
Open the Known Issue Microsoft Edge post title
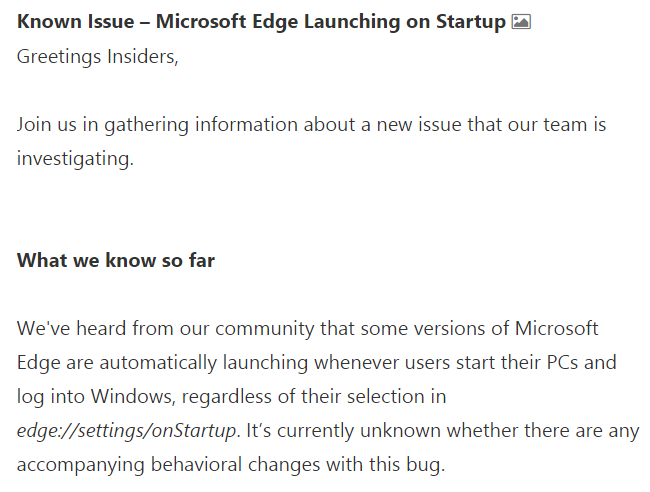click(261, 22)
